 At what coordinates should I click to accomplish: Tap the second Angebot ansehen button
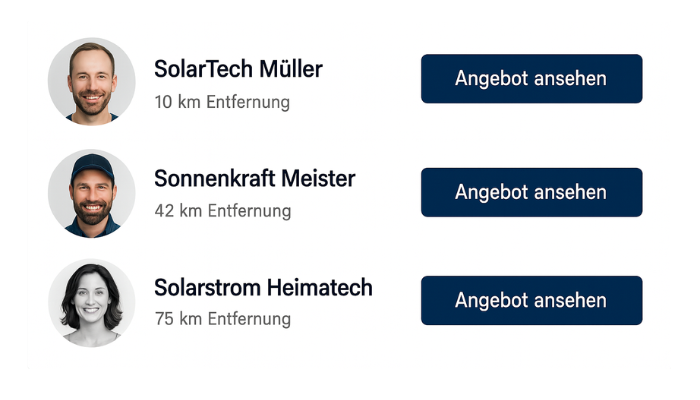[531, 192]
